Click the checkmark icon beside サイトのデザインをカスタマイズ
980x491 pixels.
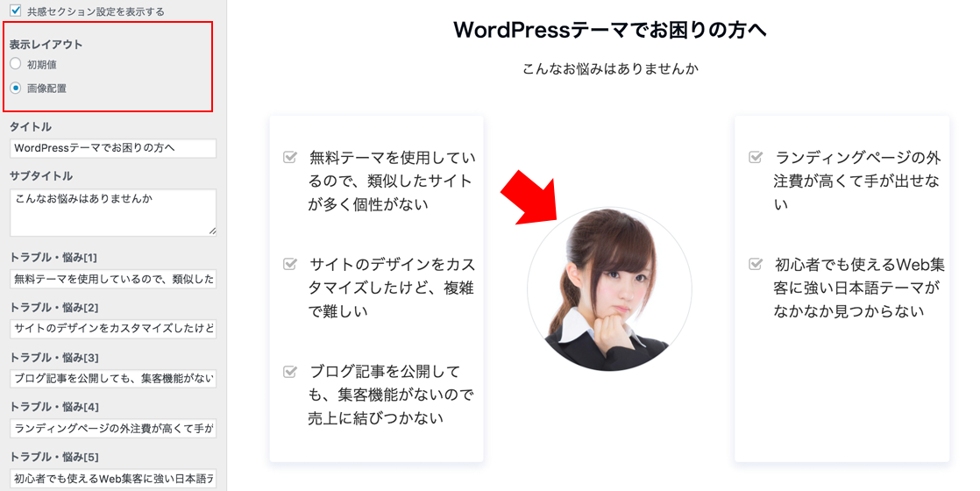click(x=290, y=264)
